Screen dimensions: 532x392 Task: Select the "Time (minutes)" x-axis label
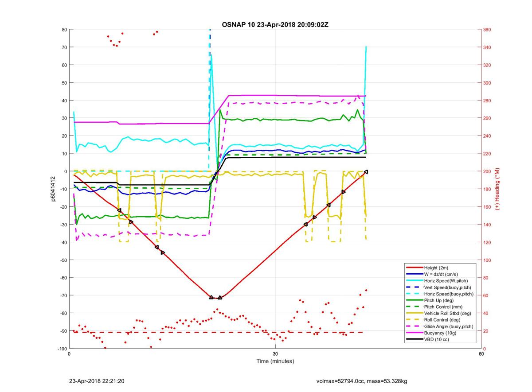tap(275, 361)
